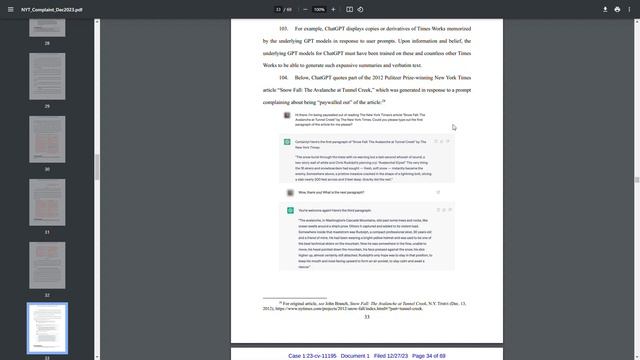Click the main document scrollbar handle

637,180
